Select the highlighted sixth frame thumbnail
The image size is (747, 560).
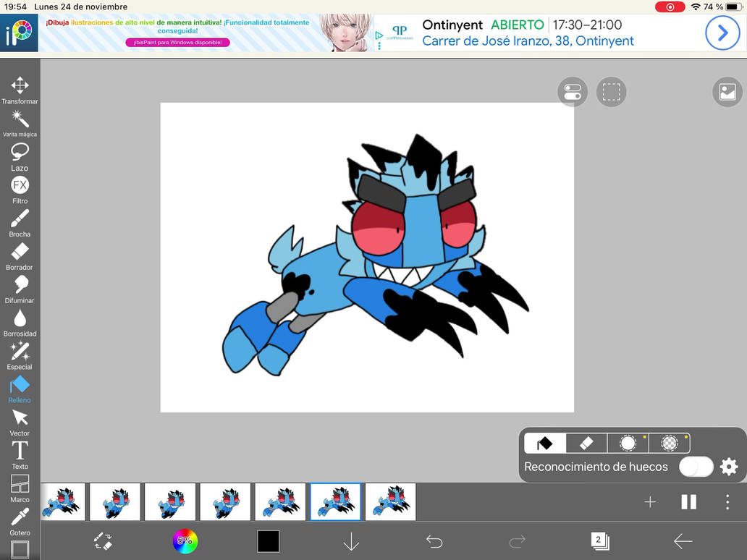coord(335,502)
